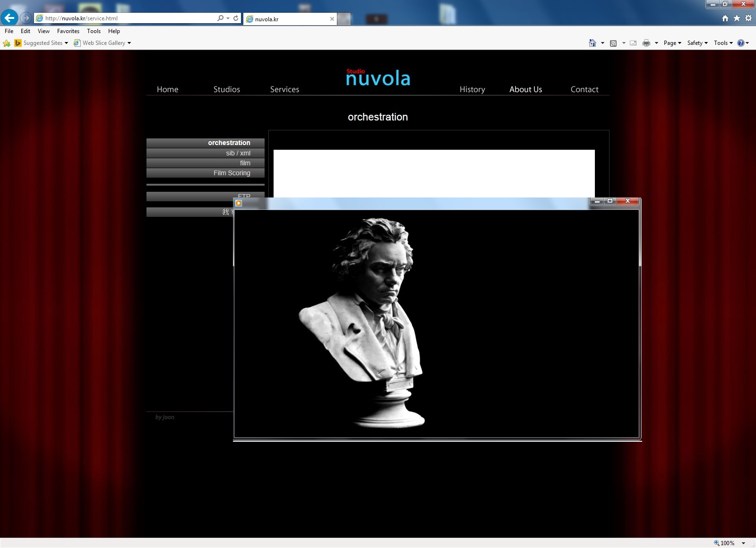Go back with the browser Back arrow
This screenshot has width=756, height=548.
tap(9, 18)
